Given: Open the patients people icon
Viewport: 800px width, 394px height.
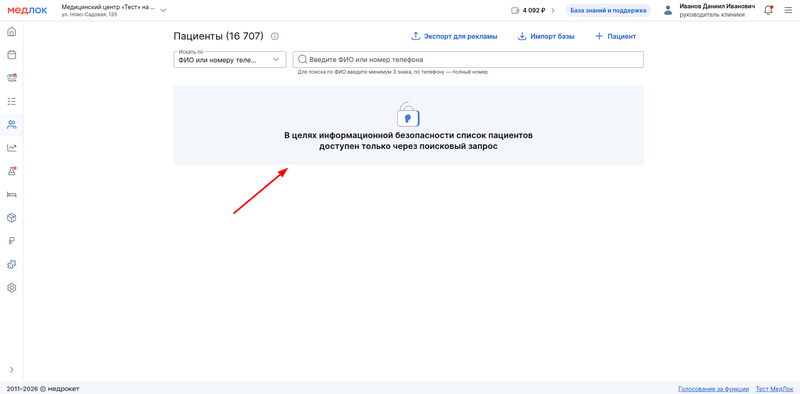Looking at the screenshot, I should tap(11, 125).
